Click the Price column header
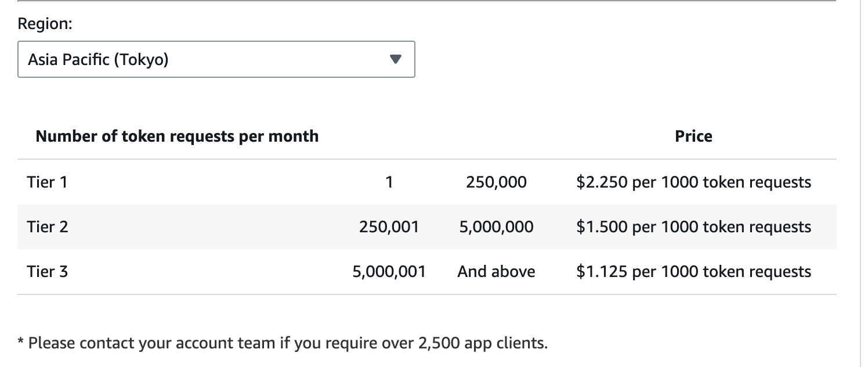Viewport: 868px width, 367px height. click(693, 136)
